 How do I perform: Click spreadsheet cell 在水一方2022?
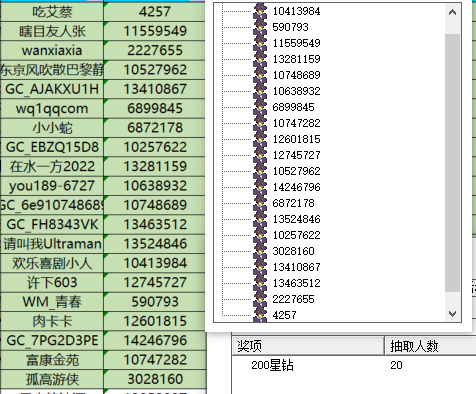(x=52, y=166)
